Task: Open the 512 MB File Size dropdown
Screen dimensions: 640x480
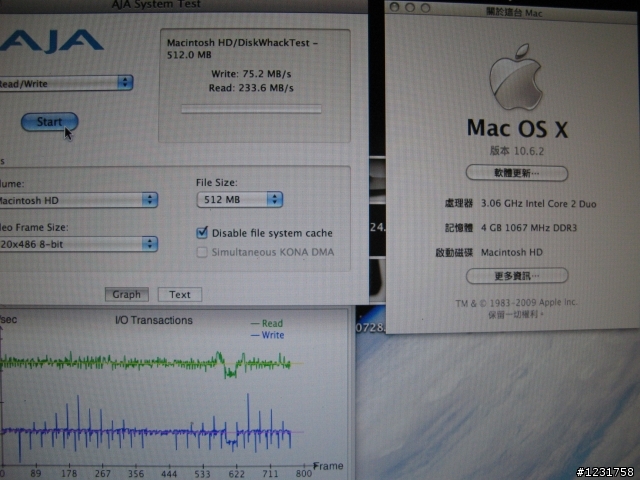Action: (x=240, y=199)
